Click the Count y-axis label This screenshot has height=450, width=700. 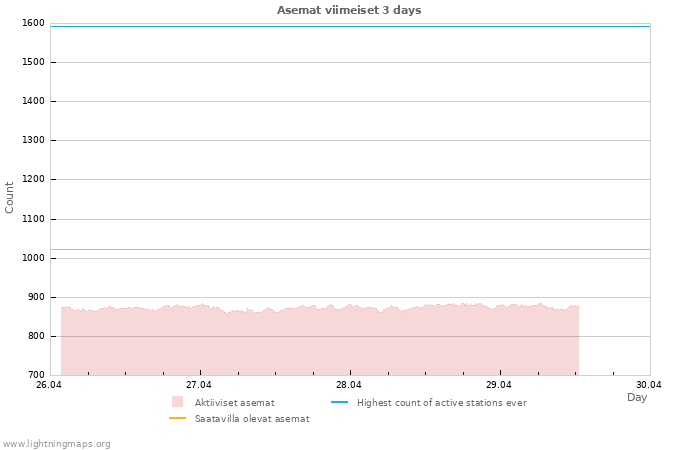(10, 197)
